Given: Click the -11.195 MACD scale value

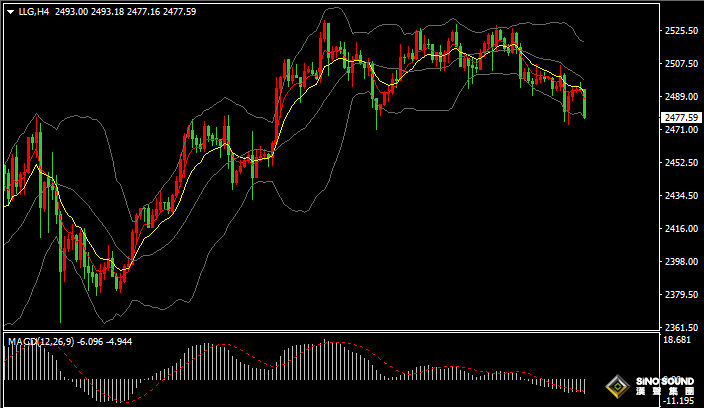Looking at the screenshot, I should point(678,401).
